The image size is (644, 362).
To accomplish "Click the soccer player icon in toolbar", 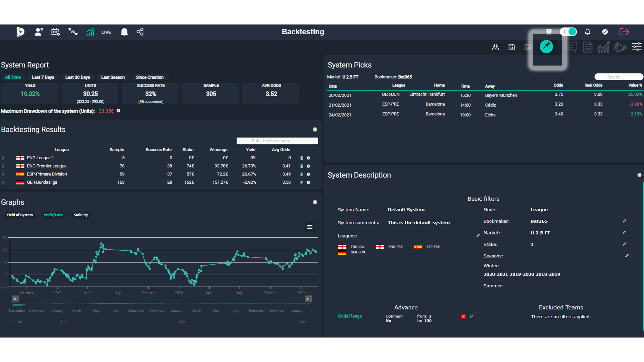I will (620, 47).
